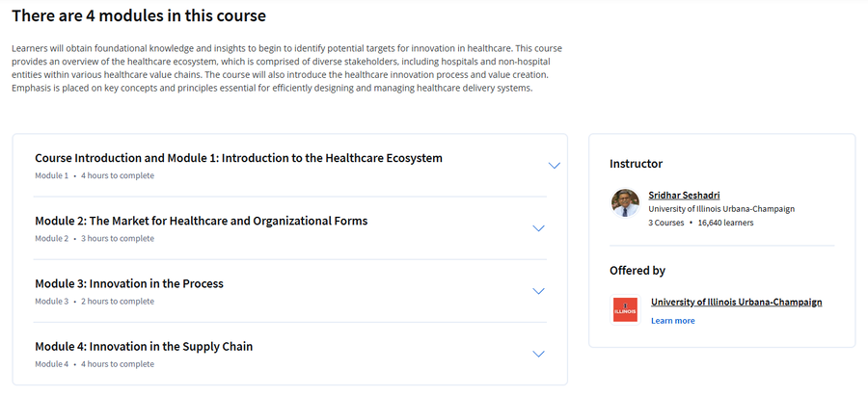Open University of Illinois Urbana-Champaign link
868x397 pixels.
pos(736,302)
